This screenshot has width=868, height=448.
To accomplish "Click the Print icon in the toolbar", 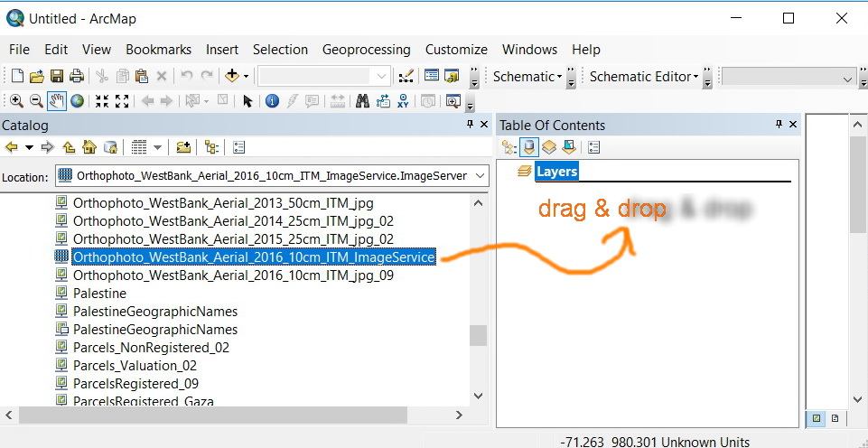I will tap(76, 76).
